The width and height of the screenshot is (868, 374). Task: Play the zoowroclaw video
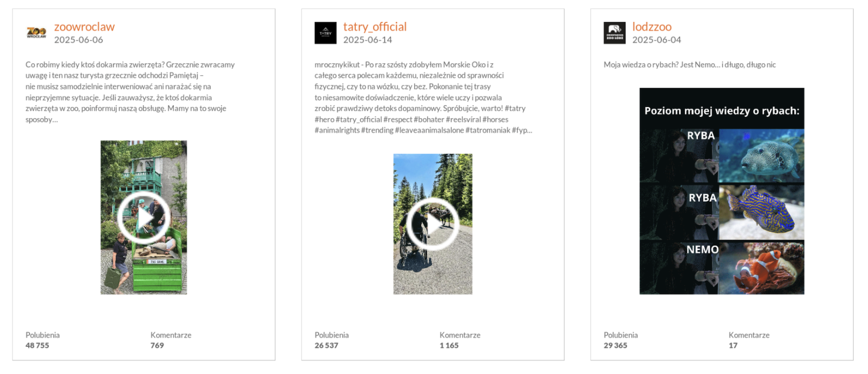pos(144,217)
